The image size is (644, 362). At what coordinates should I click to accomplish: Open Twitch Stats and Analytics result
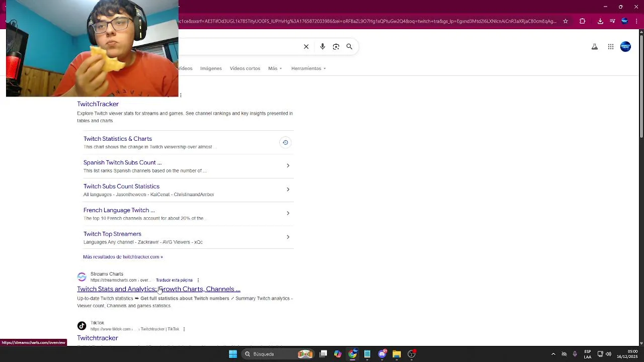pyautogui.click(x=158, y=289)
